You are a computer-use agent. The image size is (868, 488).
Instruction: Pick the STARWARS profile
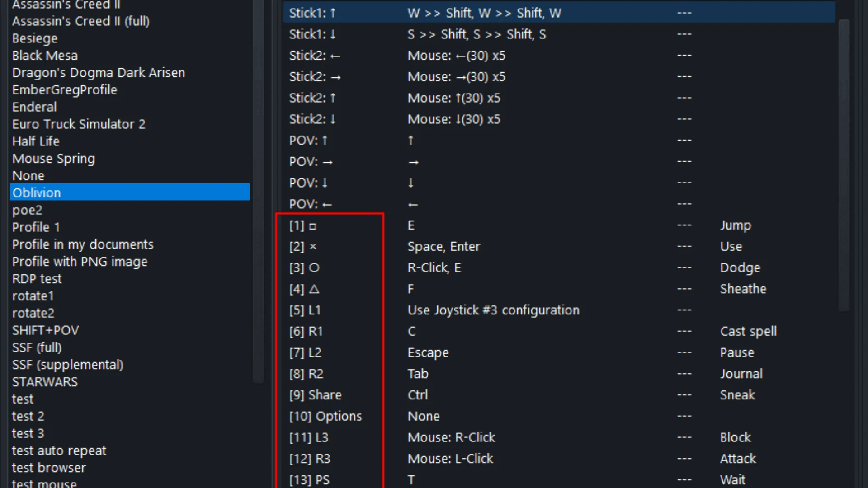click(45, 382)
